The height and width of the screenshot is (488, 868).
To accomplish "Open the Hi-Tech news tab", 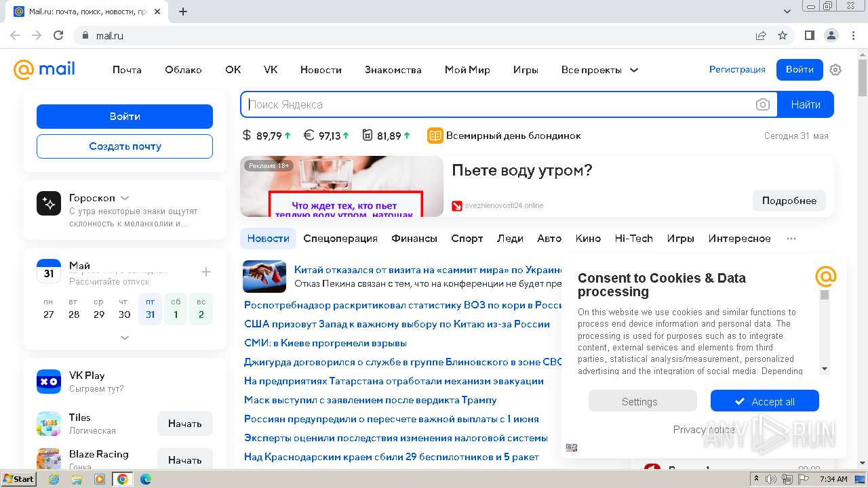I will click(x=633, y=239).
